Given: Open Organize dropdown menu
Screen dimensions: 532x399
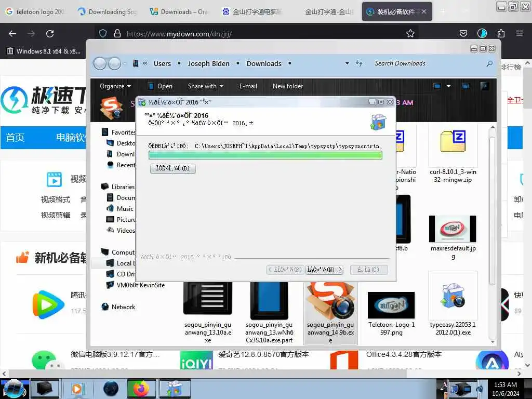Looking at the screenshot, I should click(x=115, y=86).
